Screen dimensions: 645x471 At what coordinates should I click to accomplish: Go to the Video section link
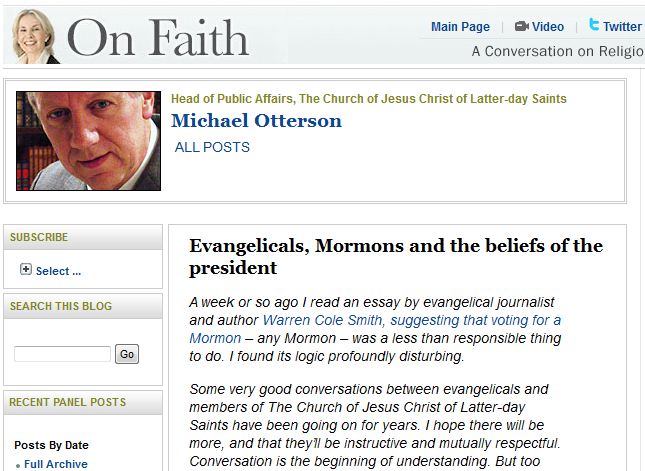tap(548, 27)
